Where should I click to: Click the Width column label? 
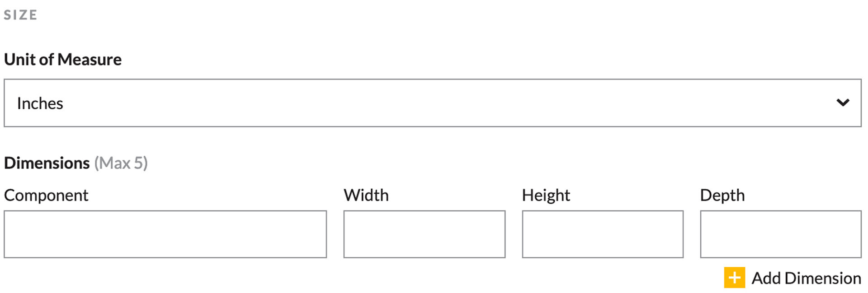(366, 195)
